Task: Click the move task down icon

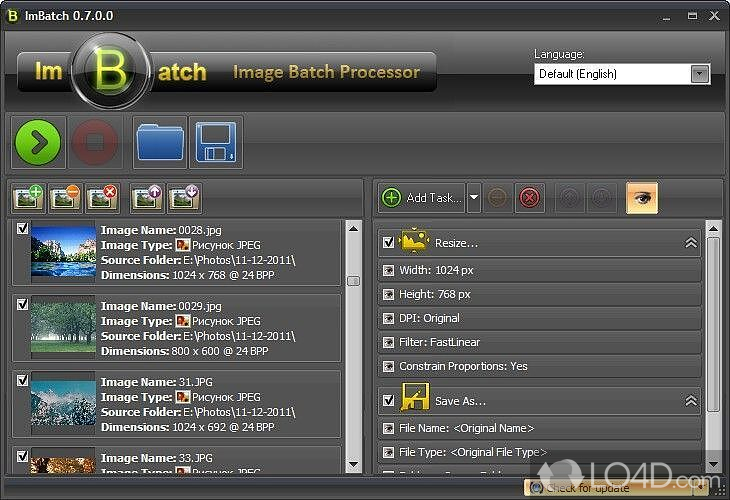Action: [602, 198]
